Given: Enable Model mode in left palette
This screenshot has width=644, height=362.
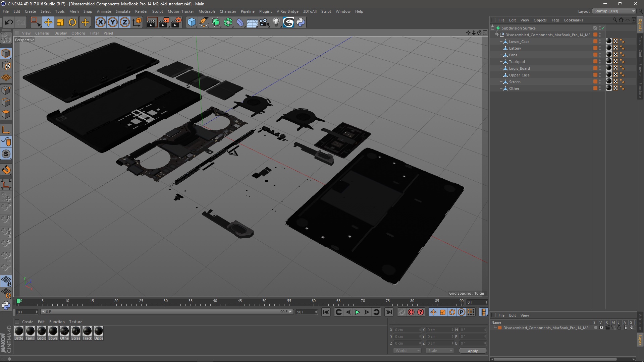Looking at the screenshot, I should [x=6, y=54].
